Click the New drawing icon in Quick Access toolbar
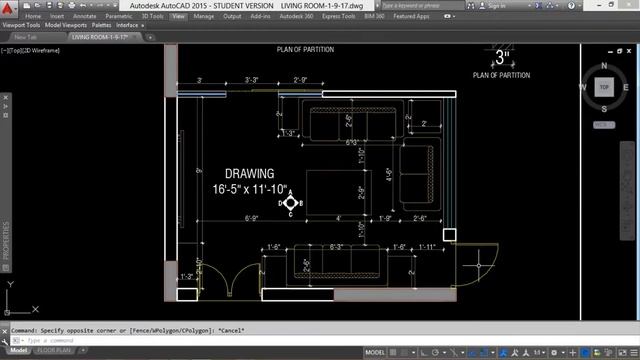This screenshot has width=640, height=360. pyautogui.click(x=27, y=6)
